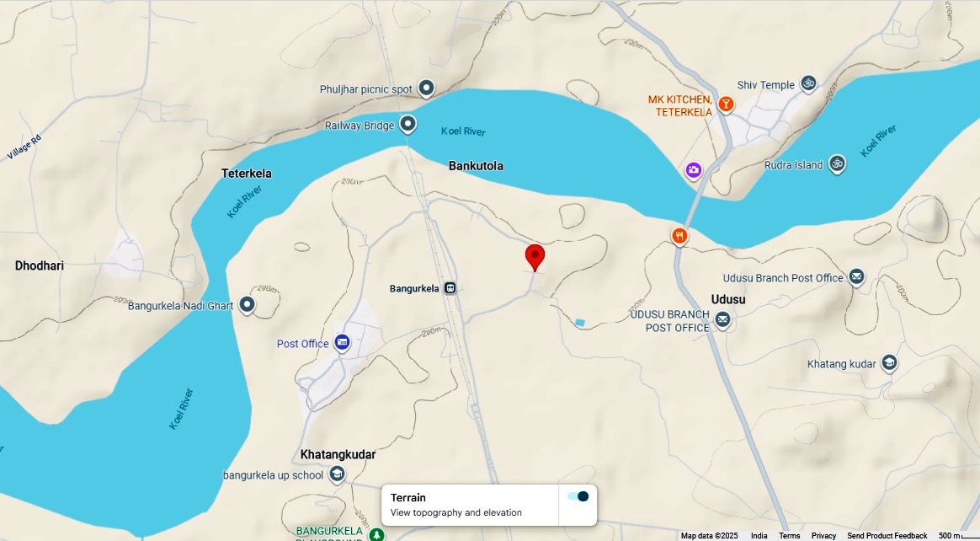980x541 pixels.
Task: Click the Phuljhar picnic spot marker icon
Action: coord(426,88)
